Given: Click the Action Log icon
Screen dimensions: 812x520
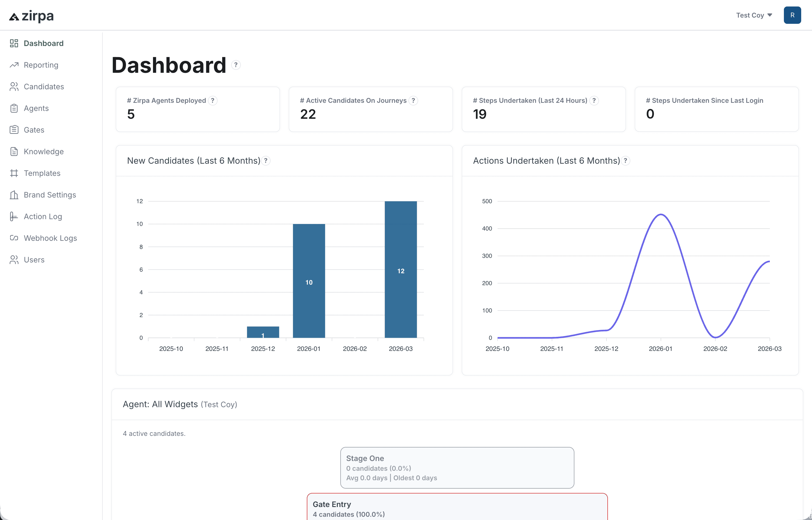Looking at the screenshot, I should click(14, 216).
